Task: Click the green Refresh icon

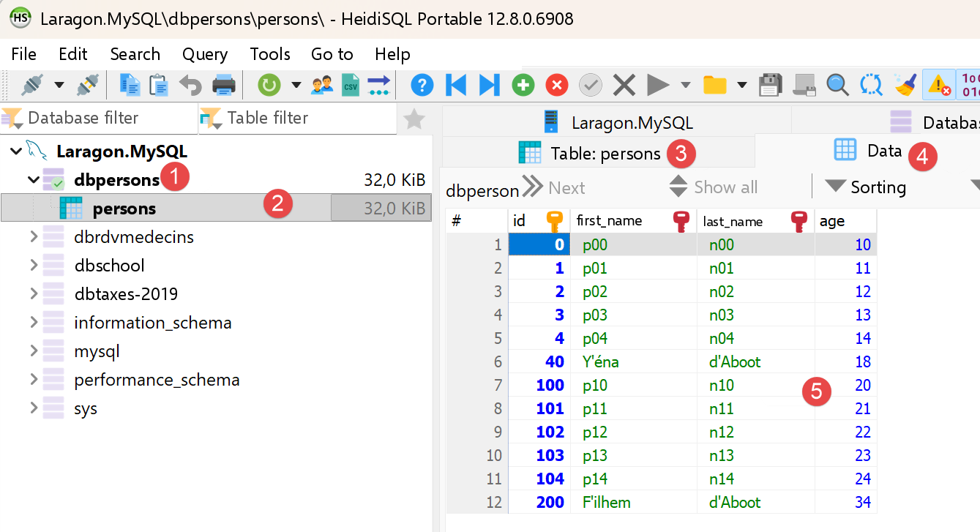Action: [269, 85]
